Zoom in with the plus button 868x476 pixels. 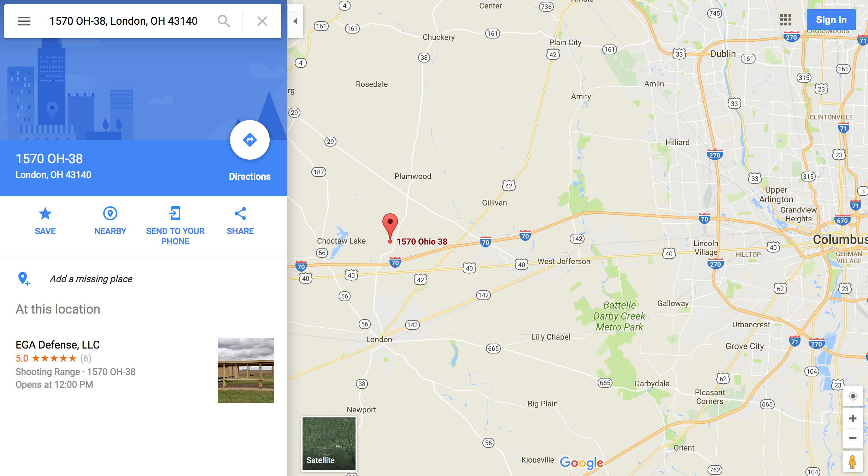click(853, 418)
